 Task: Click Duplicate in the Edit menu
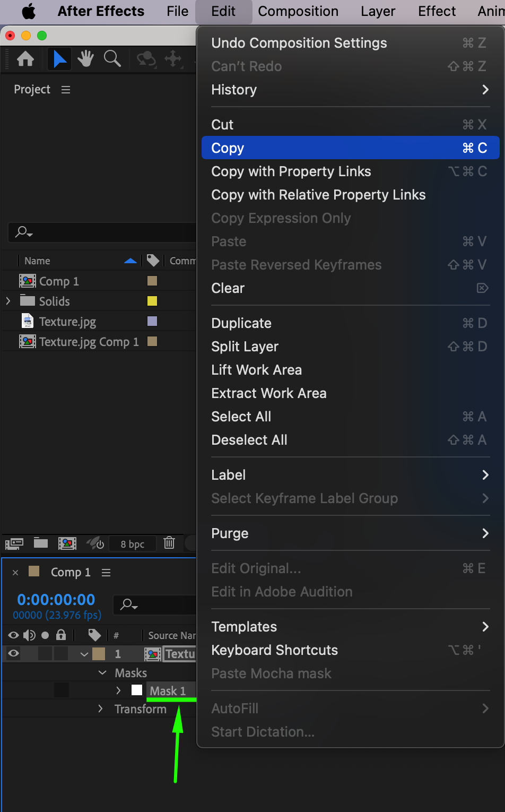coord(241,323)
